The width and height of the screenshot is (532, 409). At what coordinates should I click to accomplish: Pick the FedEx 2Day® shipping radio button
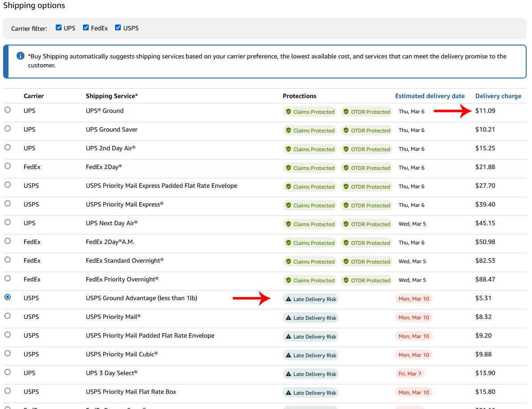pyautogui.click(x=8, y=166)
